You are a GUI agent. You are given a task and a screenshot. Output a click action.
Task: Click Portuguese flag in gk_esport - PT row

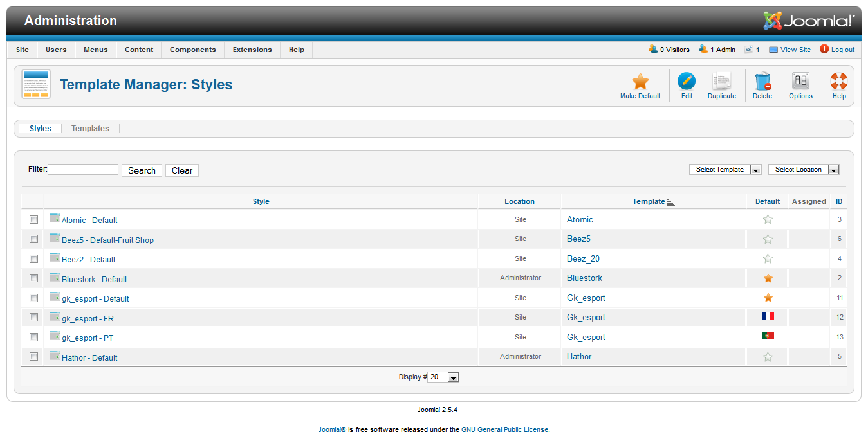click(768, 336)
